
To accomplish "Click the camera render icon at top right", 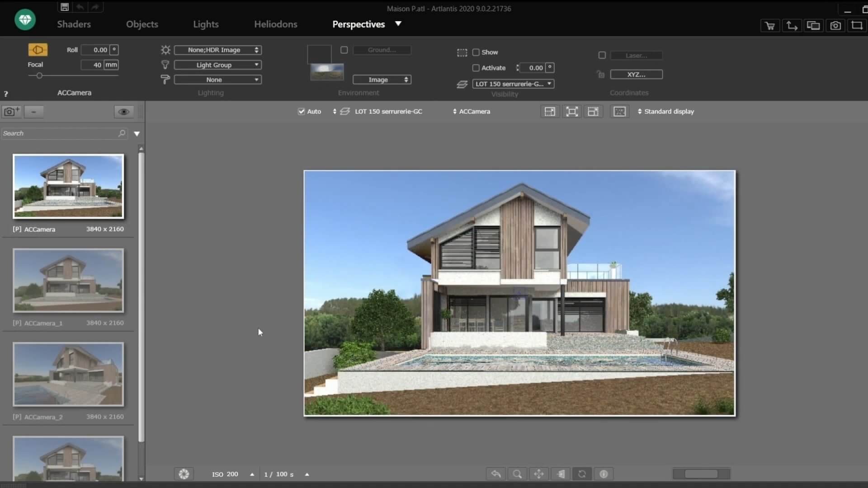I will coord(835,26).
